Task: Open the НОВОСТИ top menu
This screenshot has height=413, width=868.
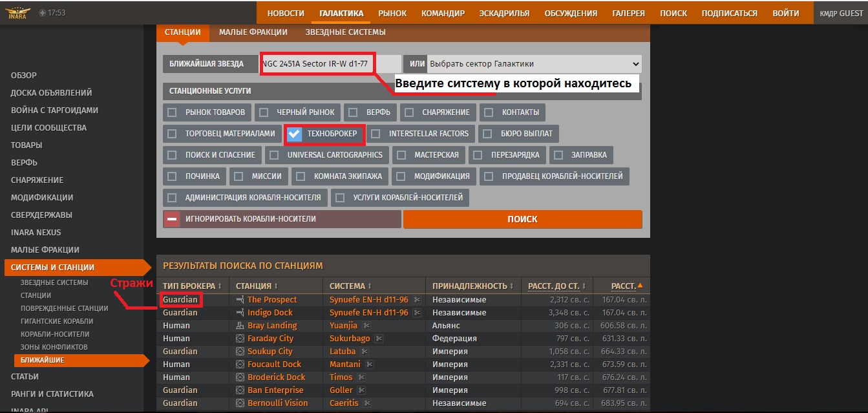Action: 286,13
